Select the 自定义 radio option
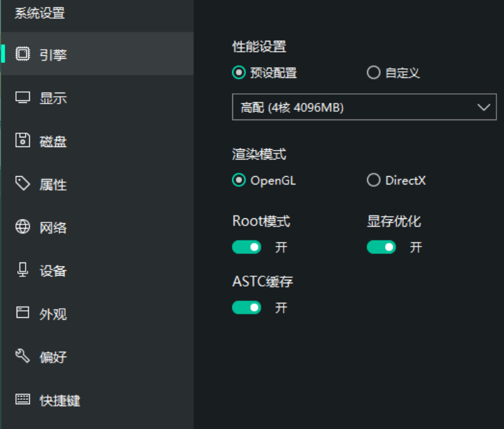The height and width of the screenshot is (429, 504). pos(373,73)
